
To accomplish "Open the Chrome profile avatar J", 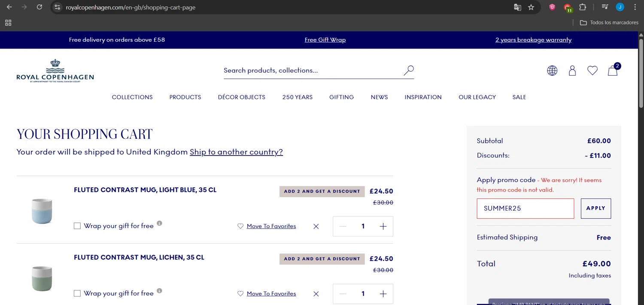I will coord(620,7).
